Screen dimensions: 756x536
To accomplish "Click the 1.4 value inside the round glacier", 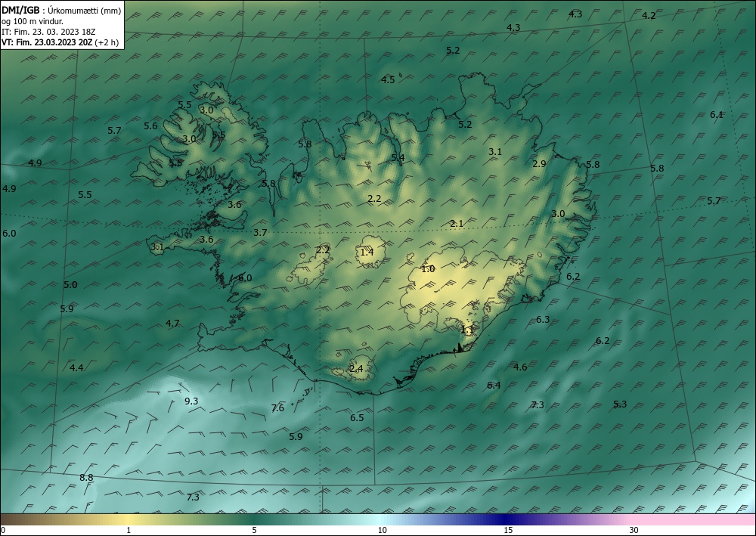I will [x=367, y=252].
